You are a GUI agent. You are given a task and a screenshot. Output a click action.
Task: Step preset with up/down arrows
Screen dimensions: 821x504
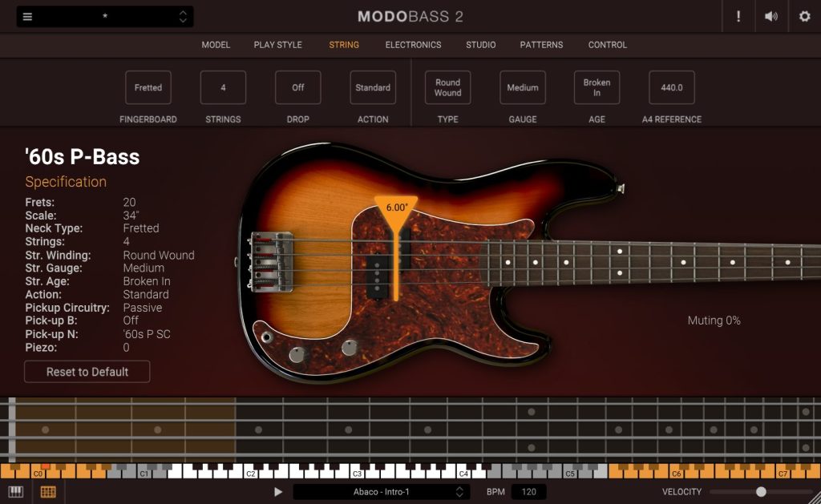[183, 17]
